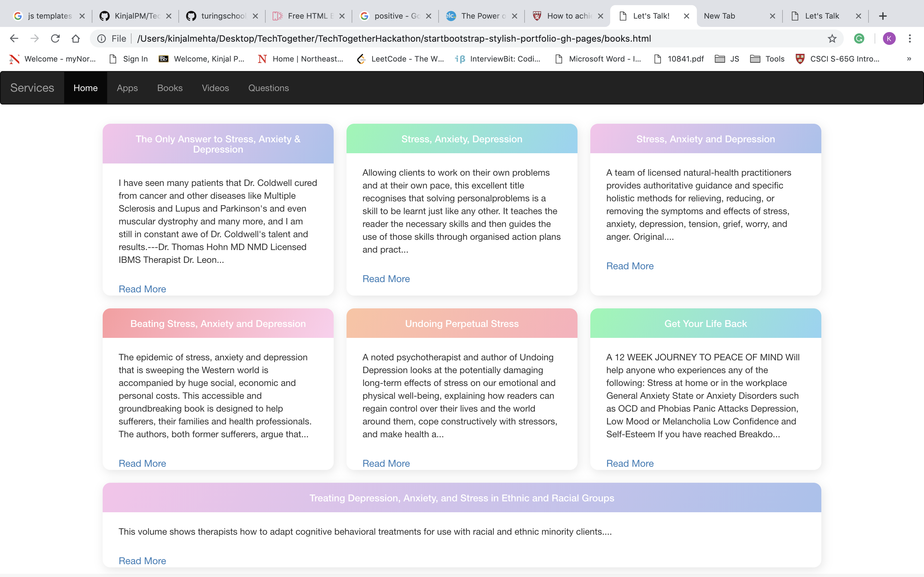Screen dimensions: 924x577
Task: Select the Videos navbar item
Action: 215,88
